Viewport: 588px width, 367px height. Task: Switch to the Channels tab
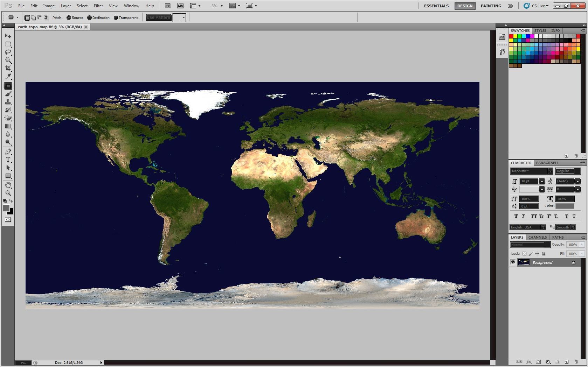tap(537, 237)
